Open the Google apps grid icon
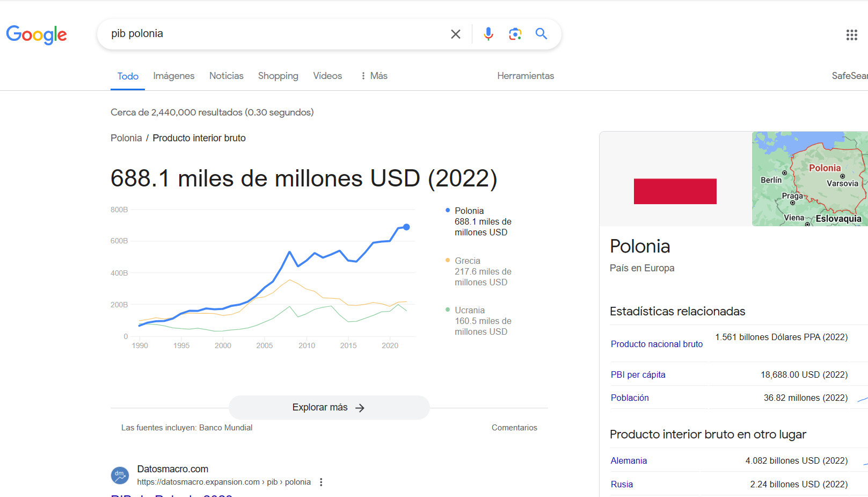This screenshot has height=497, width=868. (851, 35)
